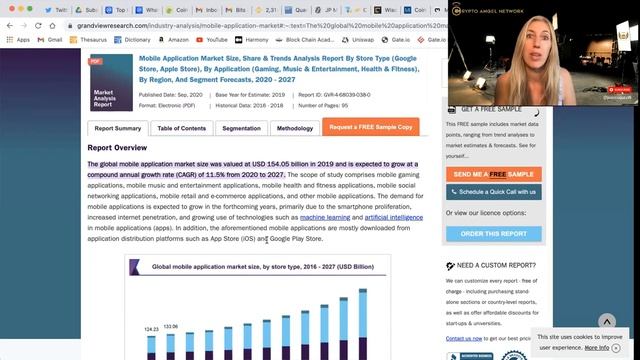Open the Gmail bookmark
This screenshot has height=360, width=640.
click(x=50, y=40)
